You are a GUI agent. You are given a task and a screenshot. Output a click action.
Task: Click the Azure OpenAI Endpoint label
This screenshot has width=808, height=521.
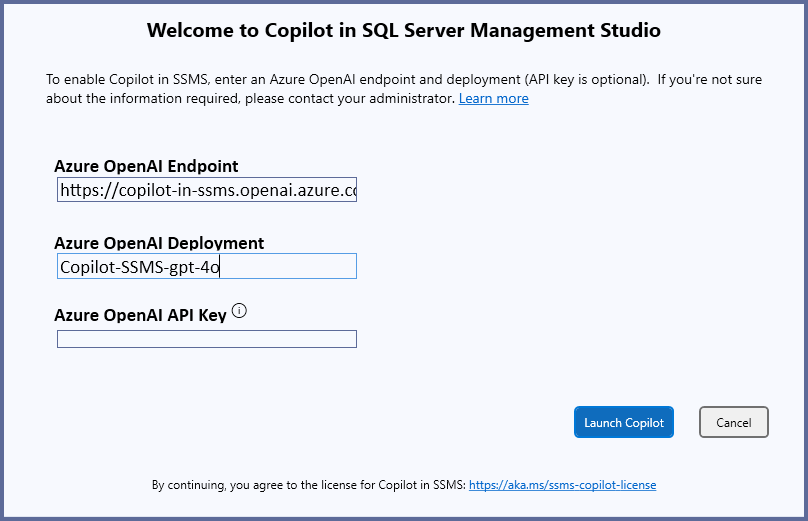click(146, 166)
